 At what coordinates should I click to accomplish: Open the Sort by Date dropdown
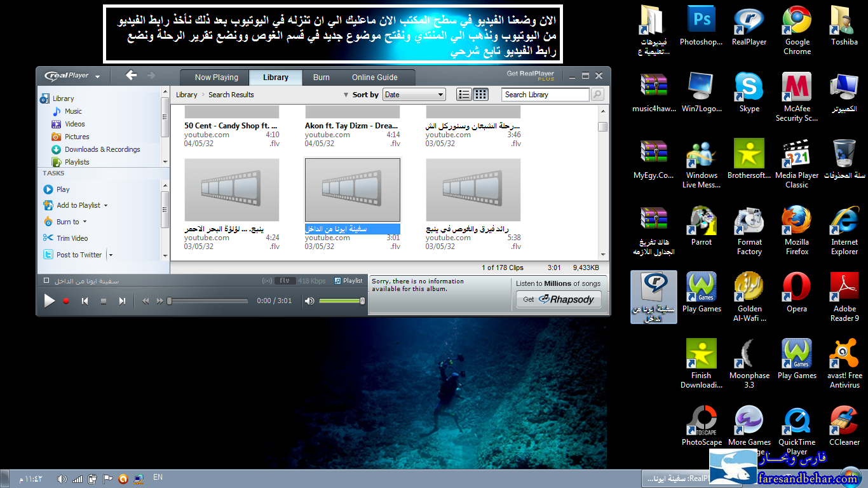[x=414, y=95]
